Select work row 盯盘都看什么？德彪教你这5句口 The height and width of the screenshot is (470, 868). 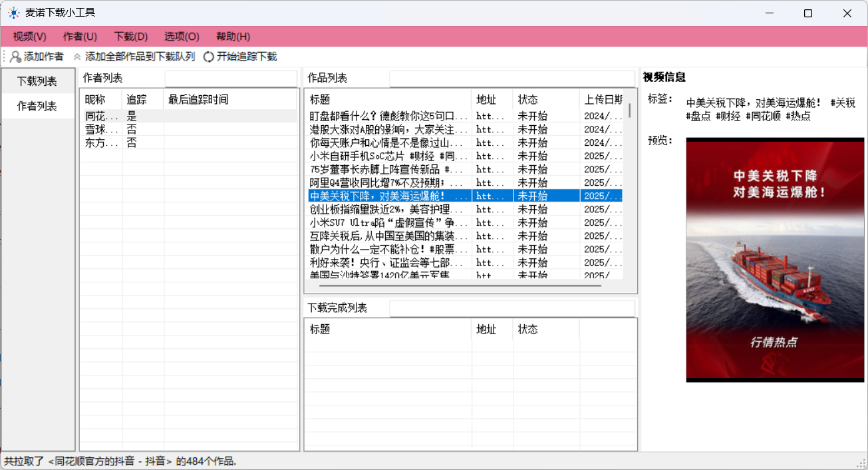click(x=466, y=116)
